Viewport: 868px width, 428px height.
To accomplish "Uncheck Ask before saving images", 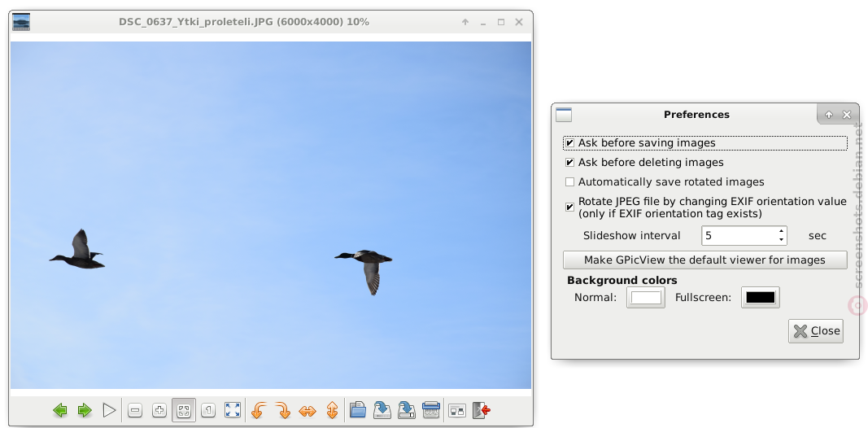I will [569, 143].
